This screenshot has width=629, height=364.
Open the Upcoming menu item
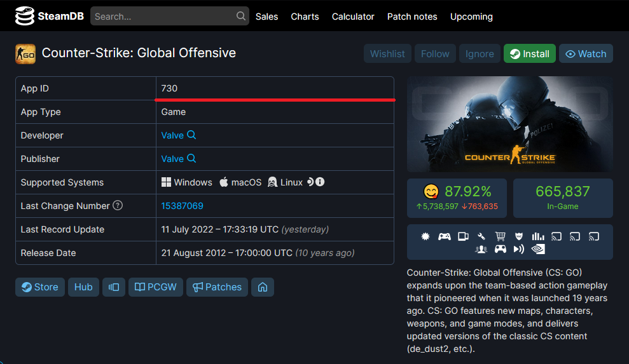tap(471, 17)
